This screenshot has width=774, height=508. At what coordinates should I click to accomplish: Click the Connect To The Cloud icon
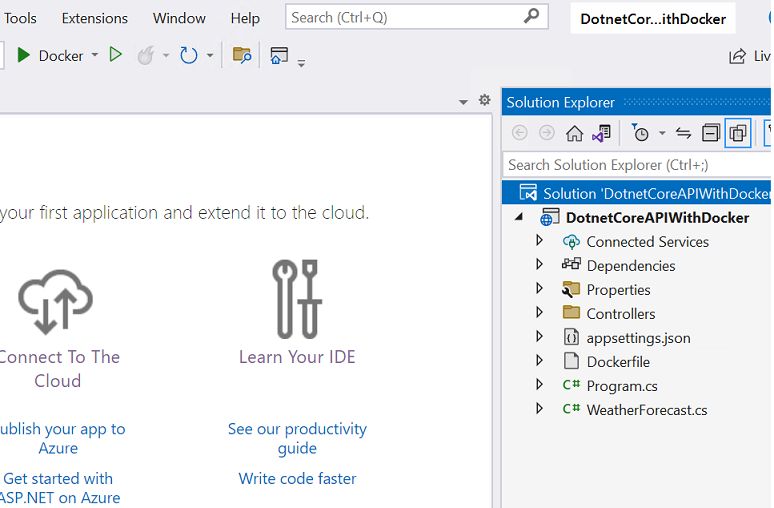point(55,302)
